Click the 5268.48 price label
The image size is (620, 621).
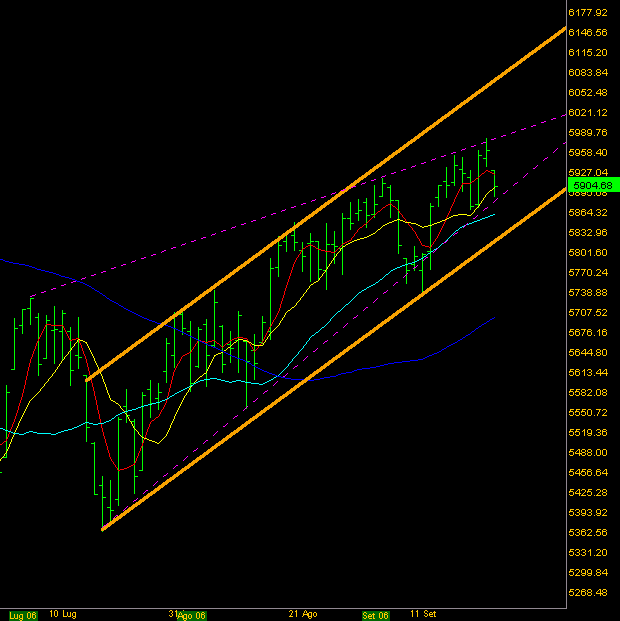pyautogui.click(x=588, y=592)
